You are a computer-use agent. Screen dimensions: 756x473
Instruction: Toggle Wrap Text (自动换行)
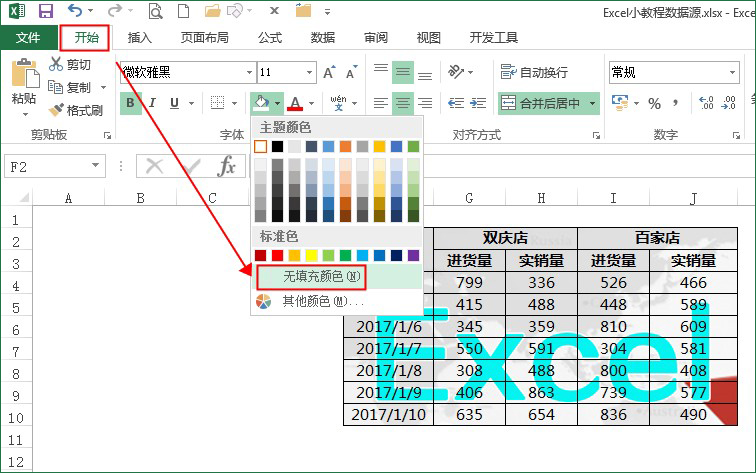pos(534,72)
